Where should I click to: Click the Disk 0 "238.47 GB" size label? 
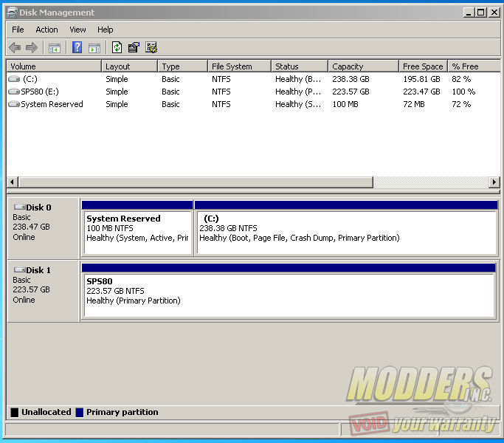coord(31,227)
